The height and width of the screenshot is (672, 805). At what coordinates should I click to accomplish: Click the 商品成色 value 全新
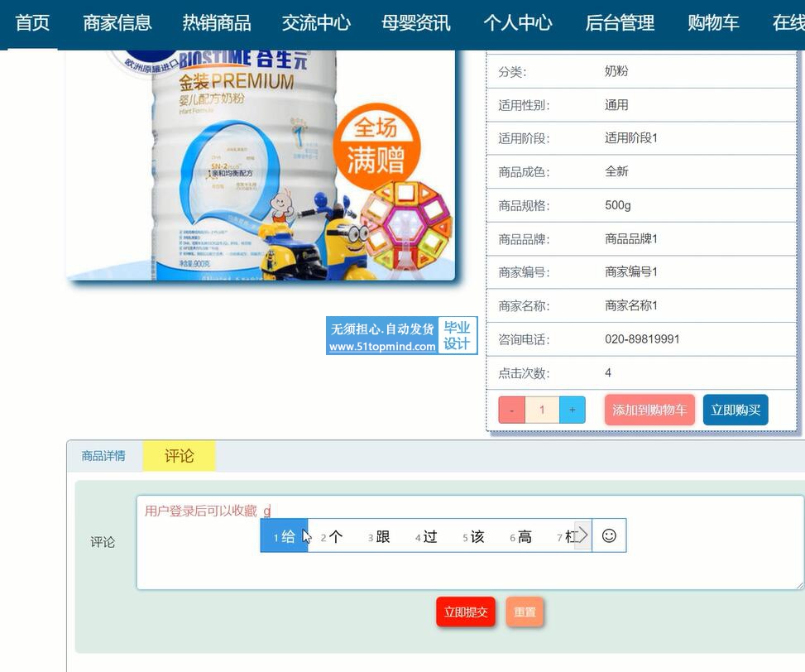click(616, 171)
